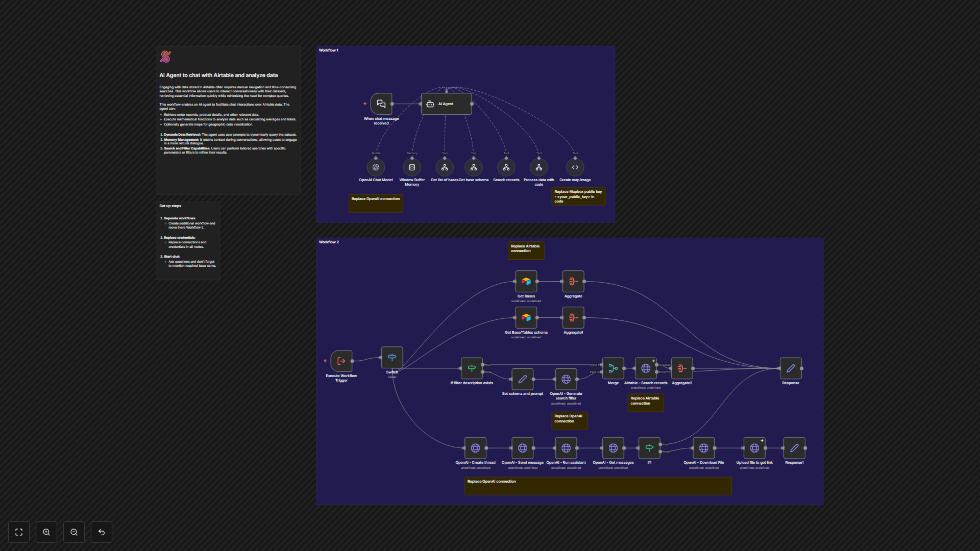Click the If filter description exists node

click(471, 368)
